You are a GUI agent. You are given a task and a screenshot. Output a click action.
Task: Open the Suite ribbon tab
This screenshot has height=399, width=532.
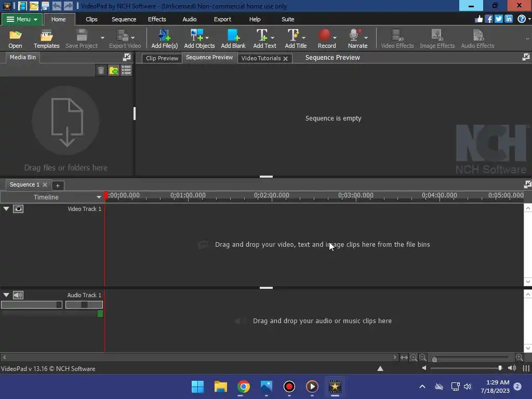288,19
